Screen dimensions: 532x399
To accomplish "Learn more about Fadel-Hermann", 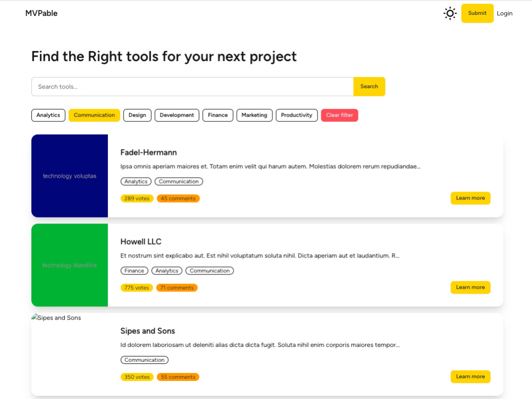I will pos(470,198).
